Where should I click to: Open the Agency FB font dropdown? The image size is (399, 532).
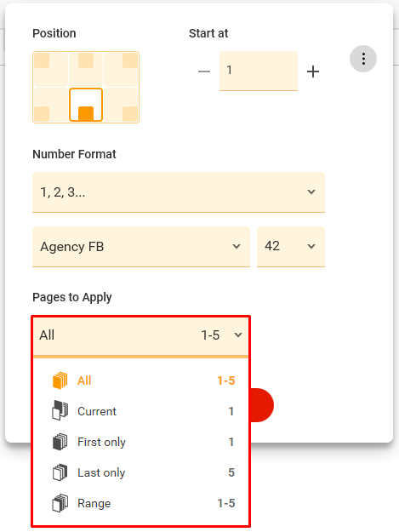click(141, 247)
